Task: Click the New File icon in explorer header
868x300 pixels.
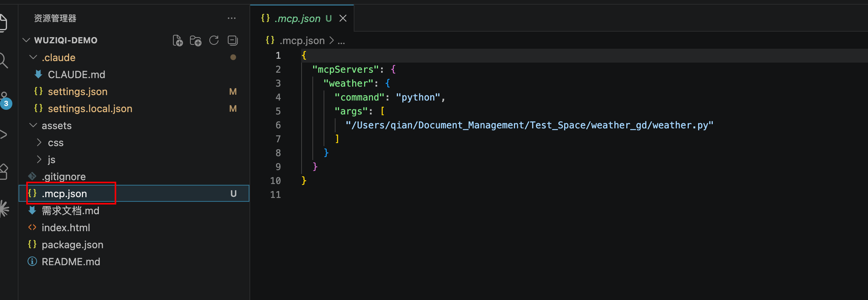Action: (x=178, y=40)
